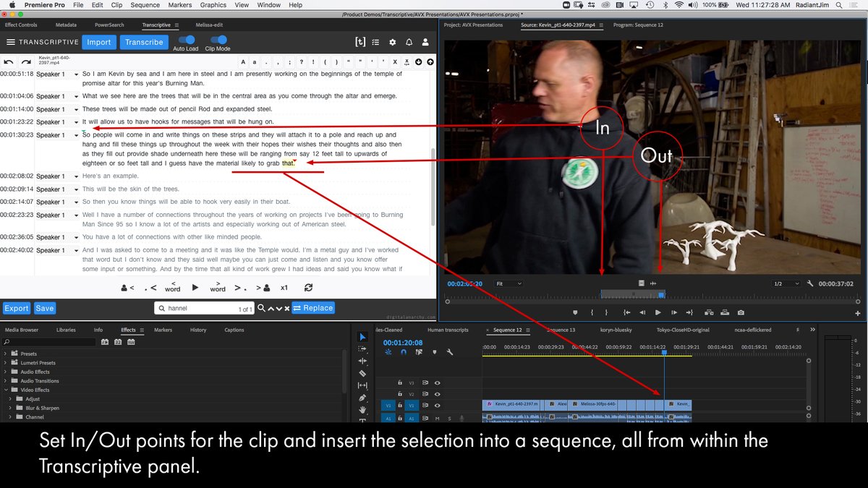
Task: Go to previous word
Action: (x=172, y=287)
